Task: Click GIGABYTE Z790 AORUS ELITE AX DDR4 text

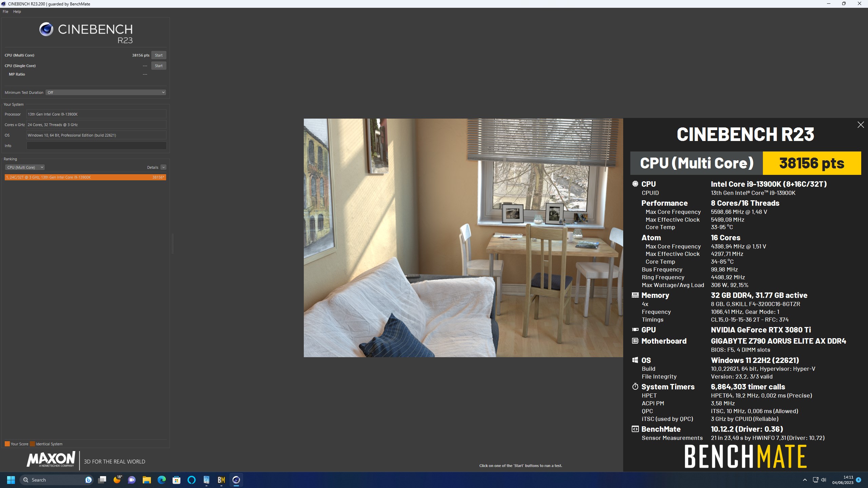Action: [778, 341]
